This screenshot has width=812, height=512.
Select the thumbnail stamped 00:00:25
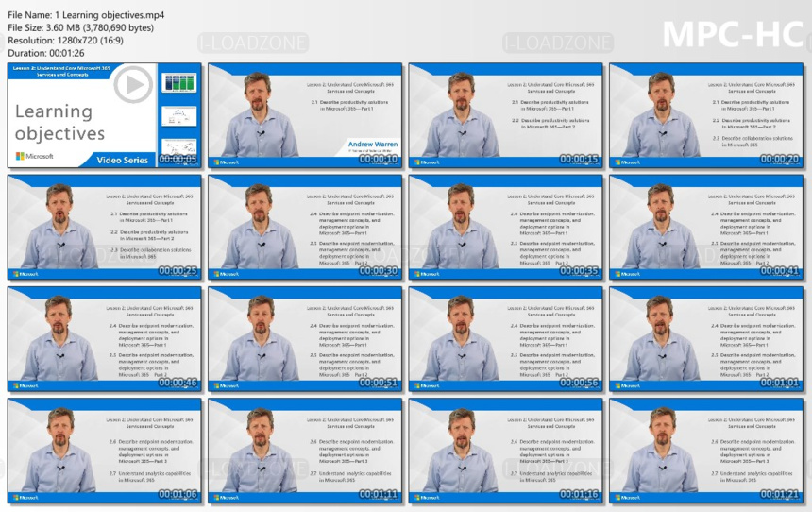(104, 228)
